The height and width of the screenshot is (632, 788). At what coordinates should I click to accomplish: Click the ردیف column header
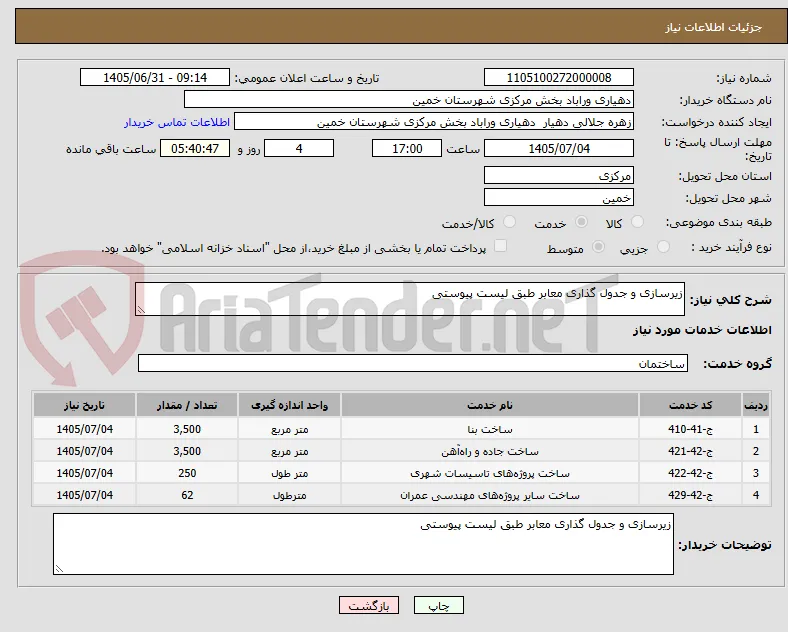756,405
